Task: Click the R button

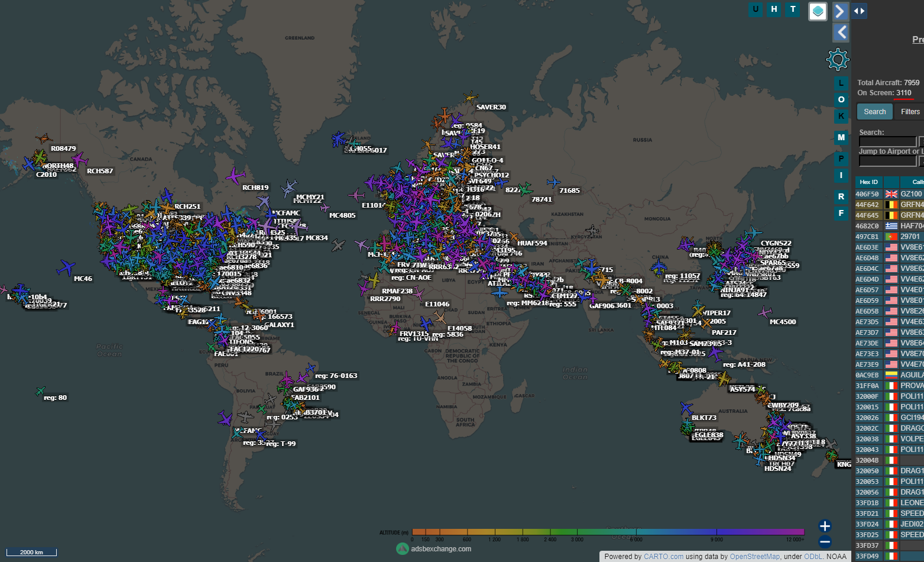Action: coord(841,197)
